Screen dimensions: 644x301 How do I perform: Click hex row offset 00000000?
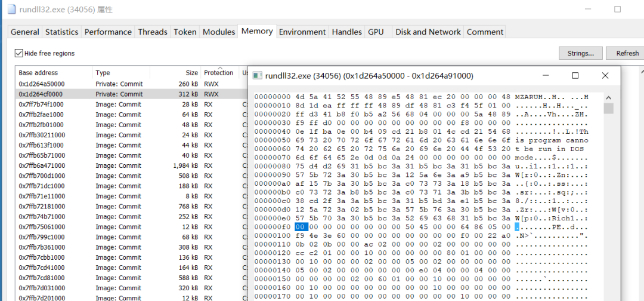click(273, 97)
